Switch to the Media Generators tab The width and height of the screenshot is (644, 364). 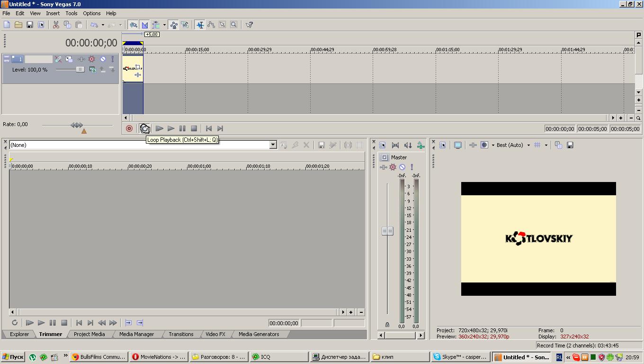[259, 334]
